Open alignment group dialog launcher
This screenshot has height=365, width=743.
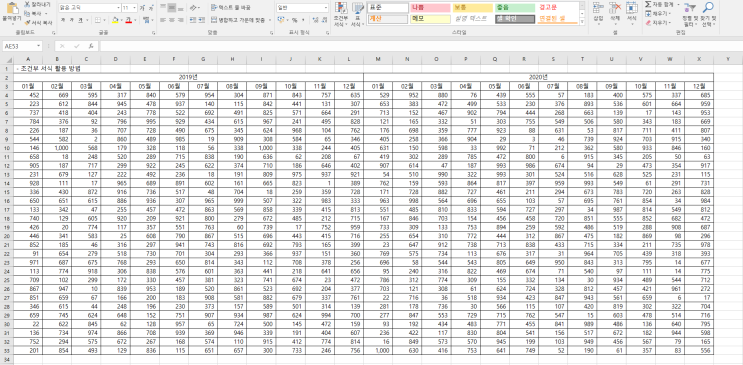[272, 33]
